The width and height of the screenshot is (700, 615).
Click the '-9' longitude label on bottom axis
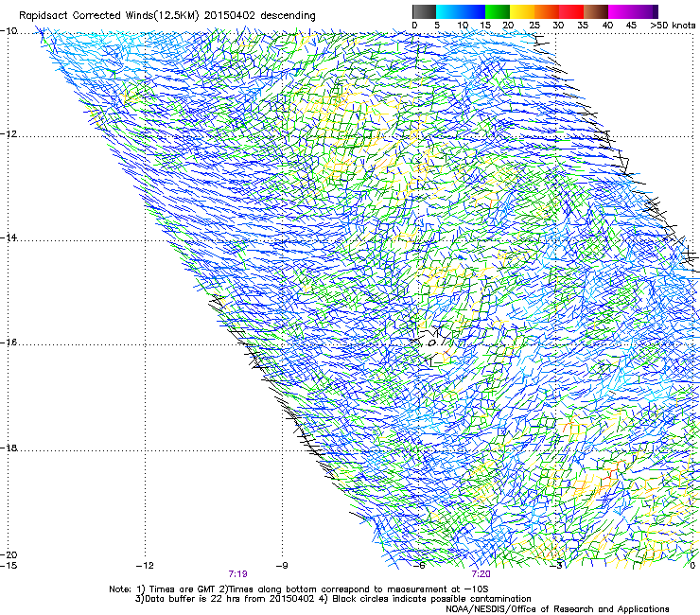[282, 566]
